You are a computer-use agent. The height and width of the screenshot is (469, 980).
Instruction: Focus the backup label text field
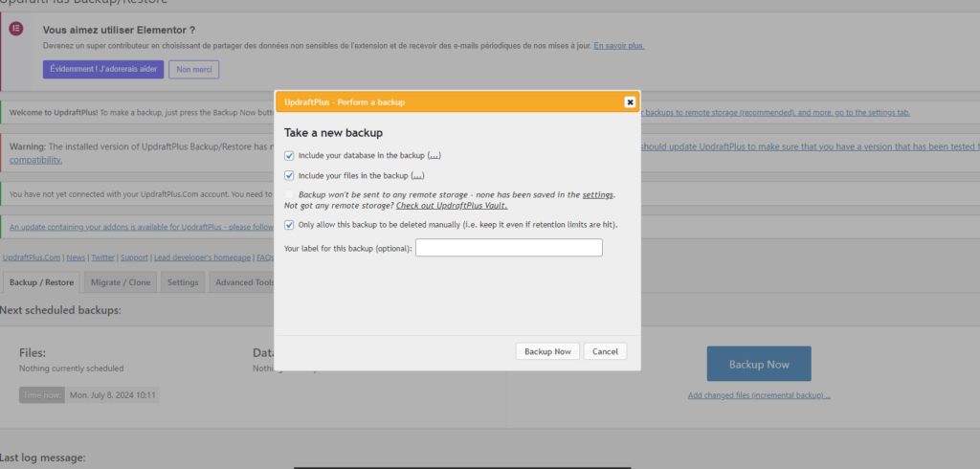[508, 248]
